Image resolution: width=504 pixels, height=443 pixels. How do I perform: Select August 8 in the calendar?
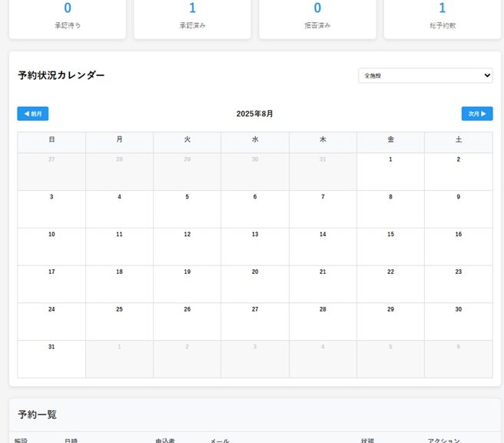(x=390, y=209)
